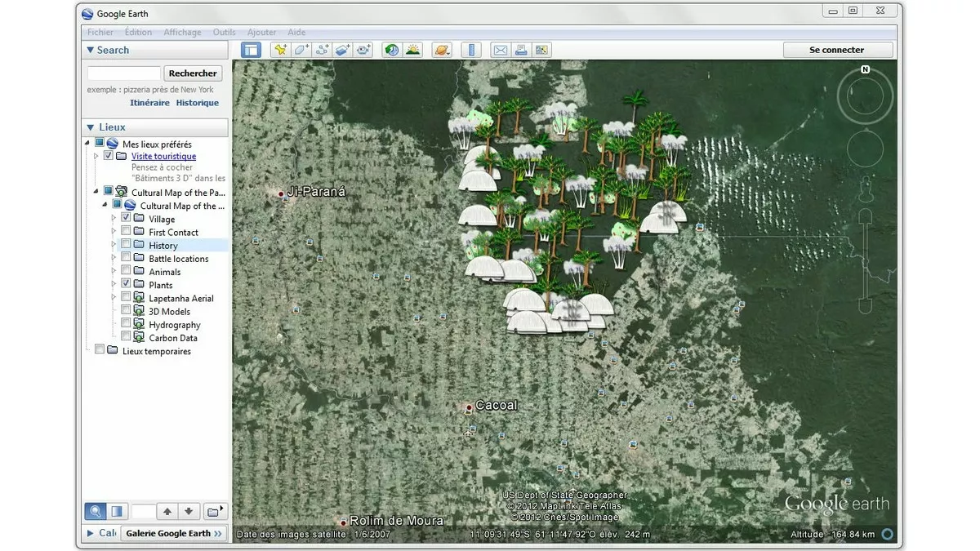This screenshot has height=551, width=980.
Task: Print the current map view
Action: click(521, 49)
